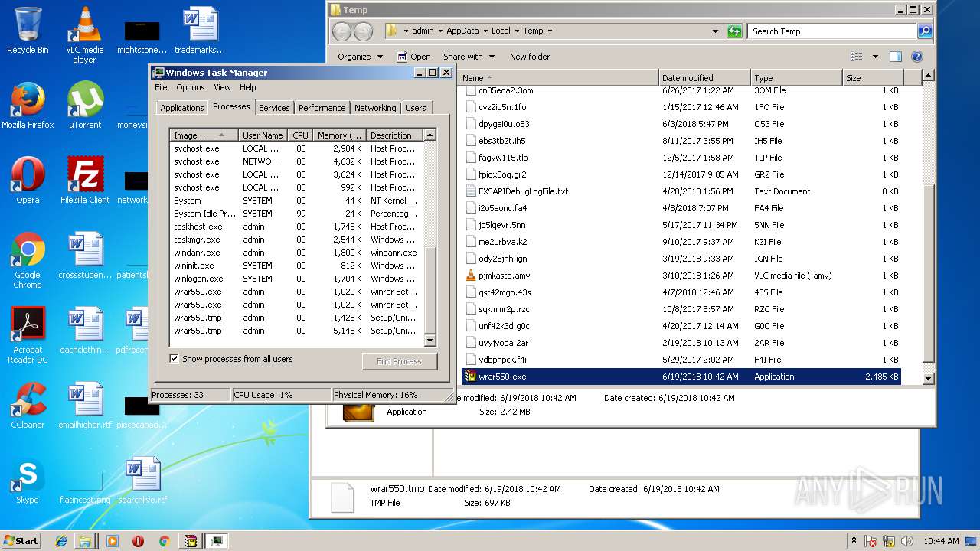Expand address bar history dropdown arrow
Viewport: 980px width, 551px height.
715,31
